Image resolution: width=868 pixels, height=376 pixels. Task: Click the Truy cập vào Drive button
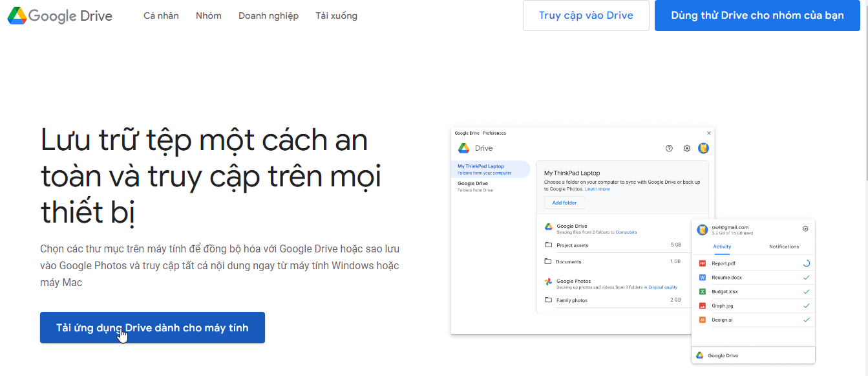[586, 16]
